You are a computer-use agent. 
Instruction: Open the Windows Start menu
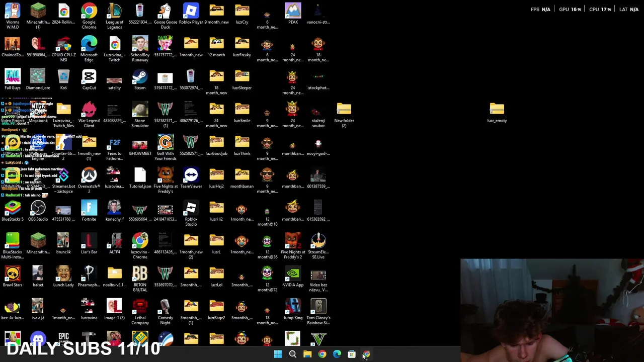[x=278, y=354]
